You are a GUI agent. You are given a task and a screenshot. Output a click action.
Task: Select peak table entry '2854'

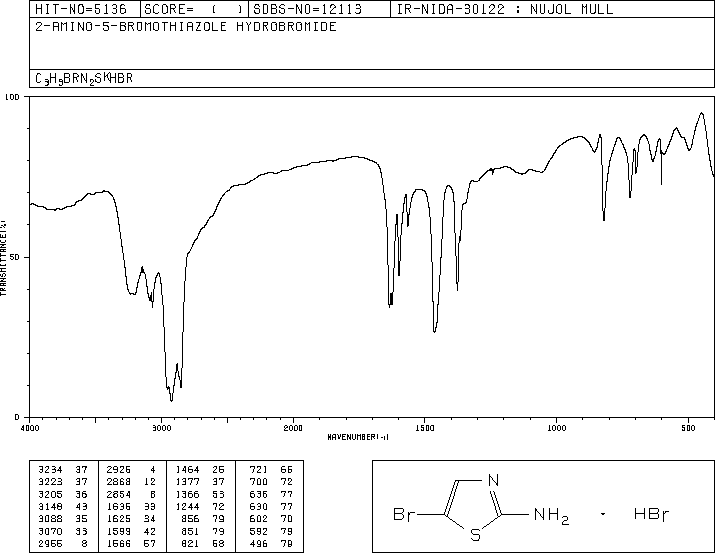point(119,494)
